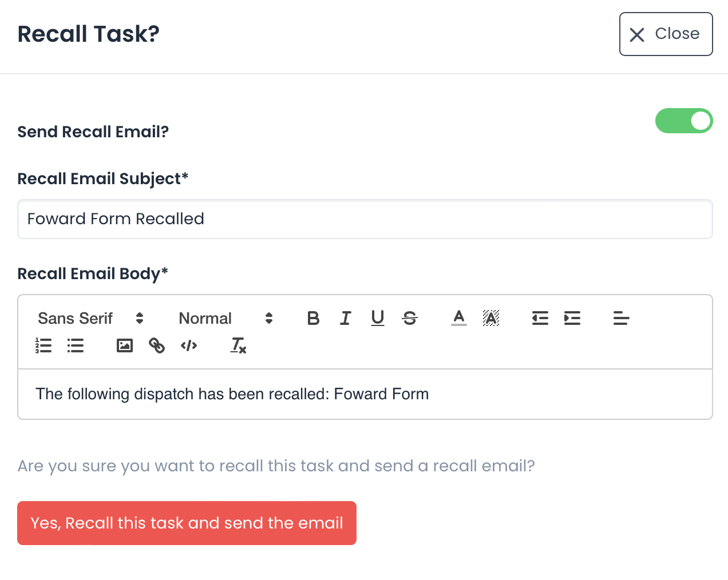
Task: Apply underline formatting
Action: [x=377, y=318]
